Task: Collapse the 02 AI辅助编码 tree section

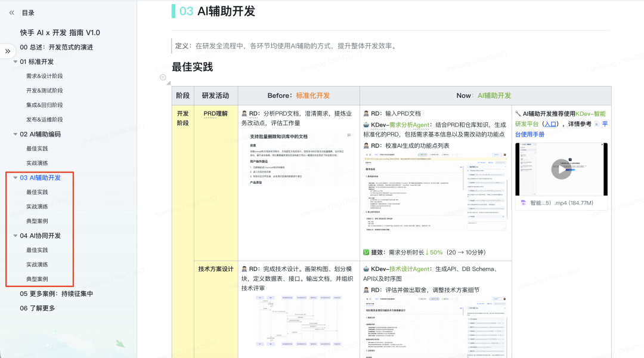Action: coord(14,134)
